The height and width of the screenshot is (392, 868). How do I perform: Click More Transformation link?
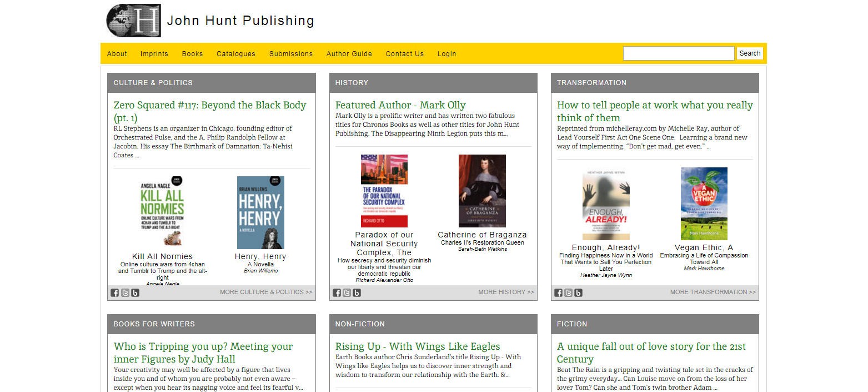pos(713,292)
